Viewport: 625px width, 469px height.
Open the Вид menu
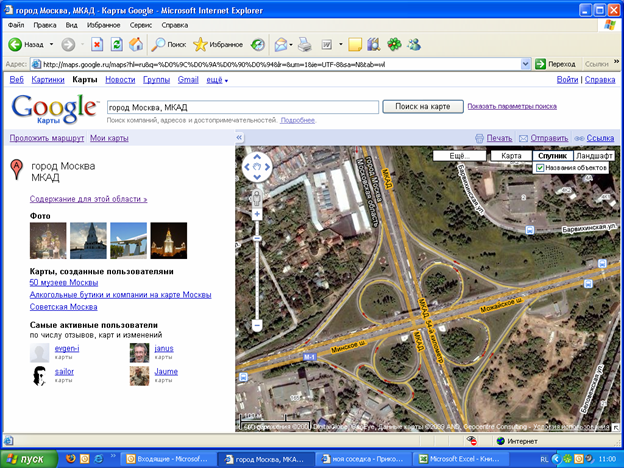coord(72,25)
